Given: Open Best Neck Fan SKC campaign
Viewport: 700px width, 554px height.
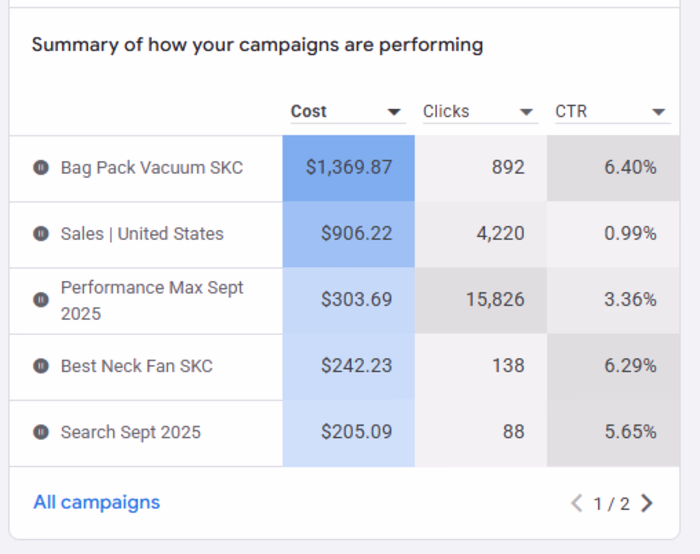Looking at the screenshot, I should [137, 366].
